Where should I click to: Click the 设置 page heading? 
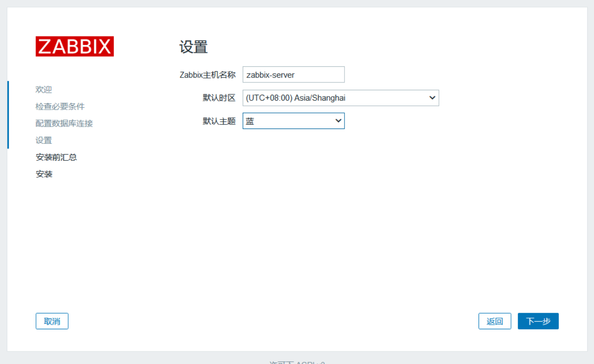tap(193, 47)
